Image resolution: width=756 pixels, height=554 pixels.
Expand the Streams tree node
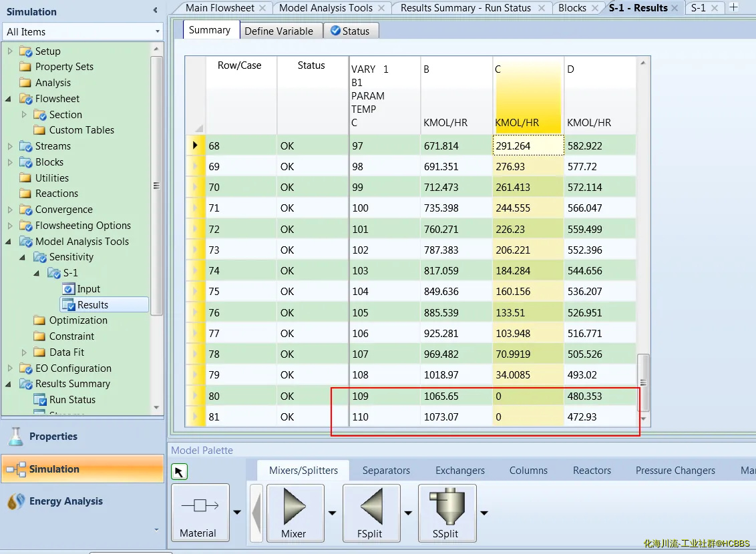pyautogui.click(x=9, y=146)
